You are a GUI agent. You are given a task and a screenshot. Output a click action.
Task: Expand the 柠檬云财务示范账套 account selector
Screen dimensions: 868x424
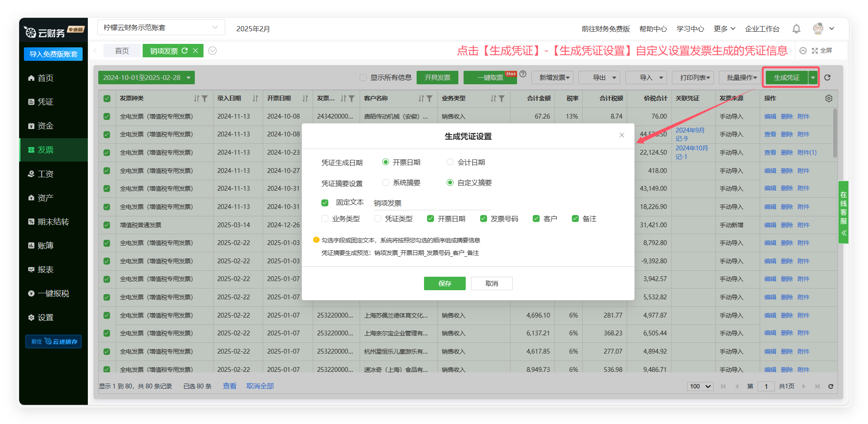point(161,28)
